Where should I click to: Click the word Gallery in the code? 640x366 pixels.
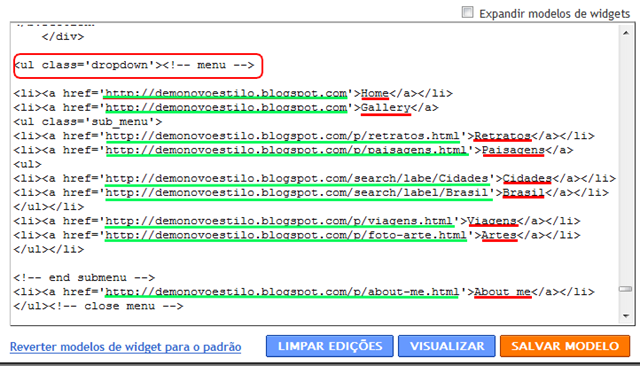(x=386, y=108)
